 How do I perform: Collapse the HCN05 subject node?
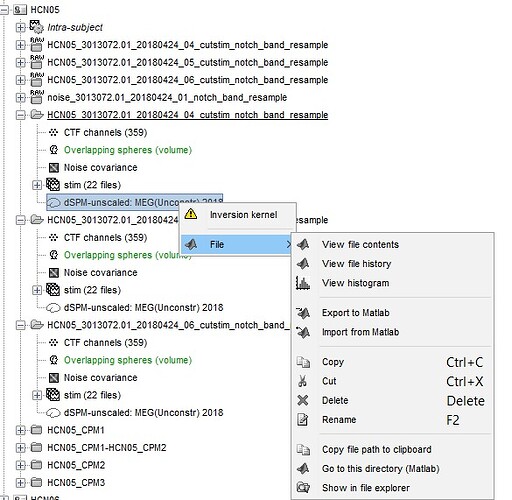(4, 10)
